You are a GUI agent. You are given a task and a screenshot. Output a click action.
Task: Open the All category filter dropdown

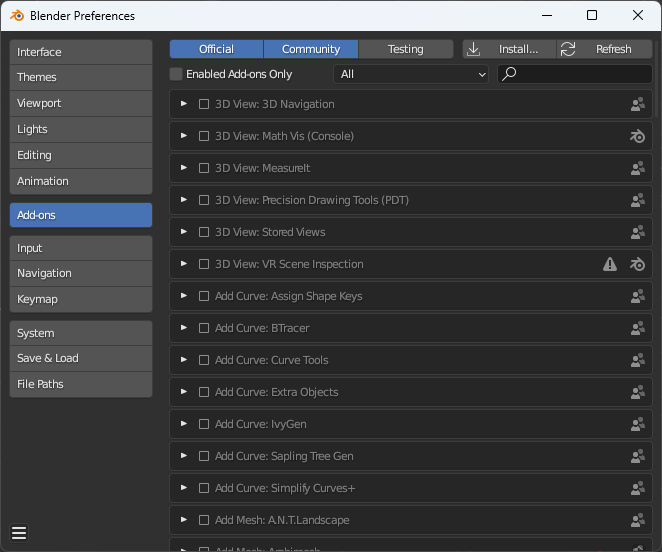point(411,74)
